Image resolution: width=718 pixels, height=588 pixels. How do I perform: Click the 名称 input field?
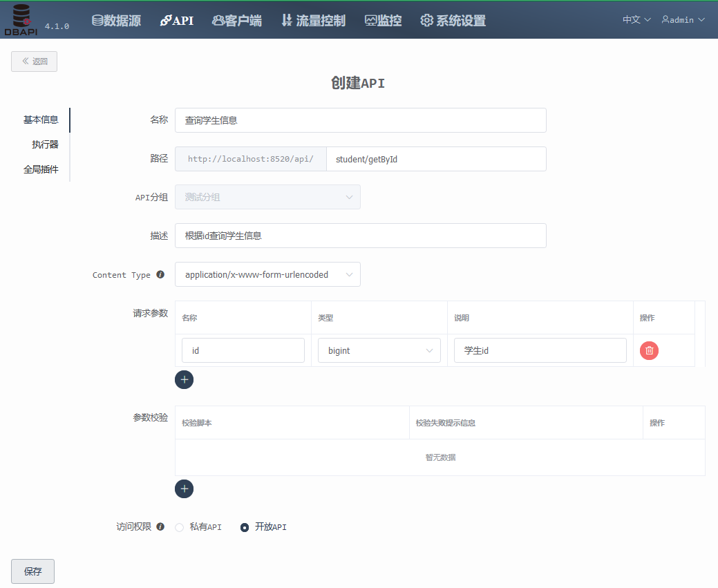(361, 120)
